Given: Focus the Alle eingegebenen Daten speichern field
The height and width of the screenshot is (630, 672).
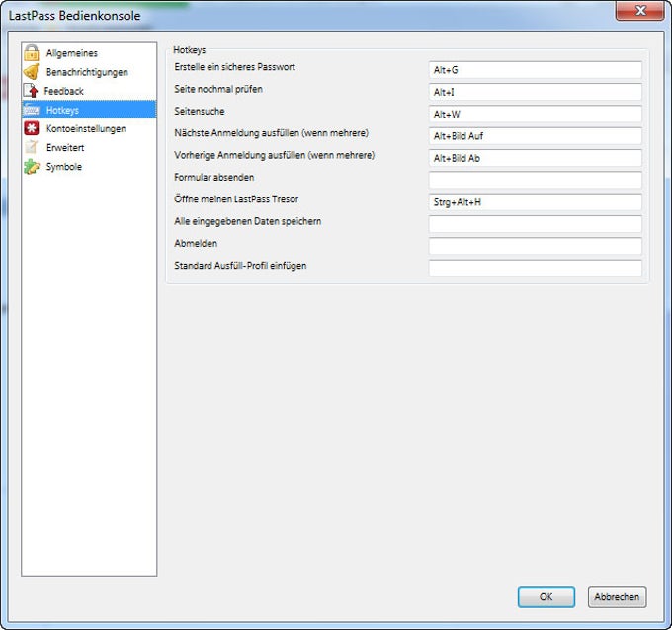Looking at the screenshot, I should pos(535,224).
